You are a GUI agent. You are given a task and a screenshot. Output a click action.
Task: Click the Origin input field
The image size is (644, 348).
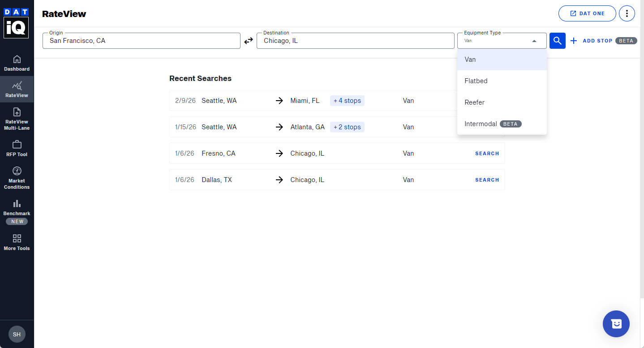(x=141, y=41)
